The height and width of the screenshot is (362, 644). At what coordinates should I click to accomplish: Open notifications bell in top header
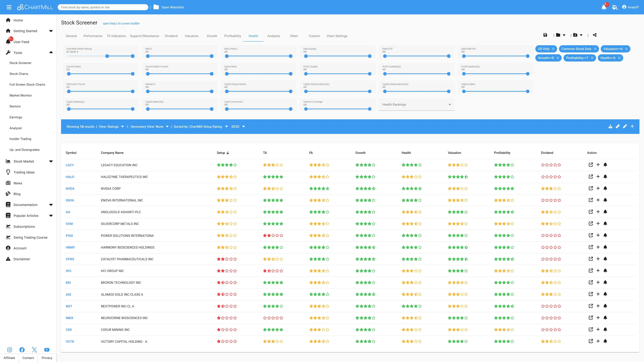[x=604, y=7]
